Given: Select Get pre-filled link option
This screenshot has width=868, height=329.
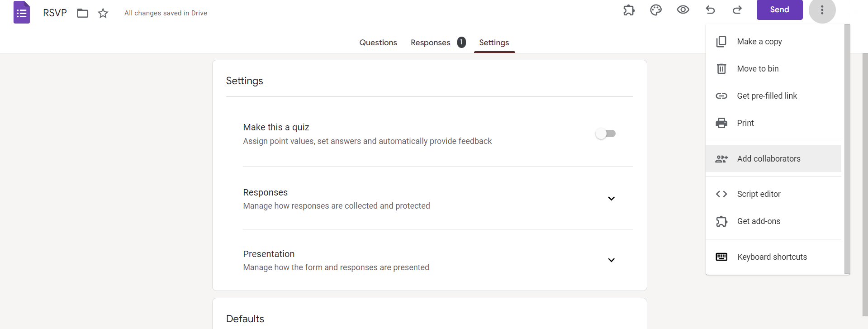Looking at the screenshot, I should (773, 96).
